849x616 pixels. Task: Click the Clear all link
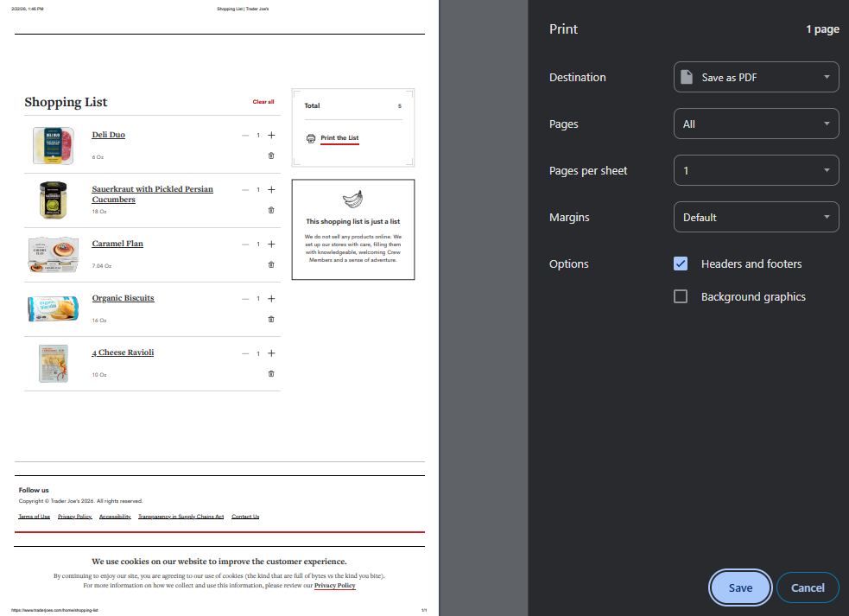pyautogui.click(x=263, y=102)
